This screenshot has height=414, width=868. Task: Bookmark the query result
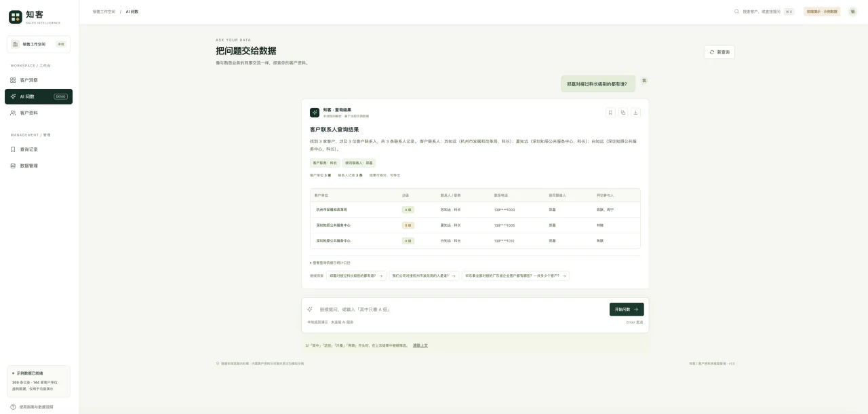pos(610,113)
